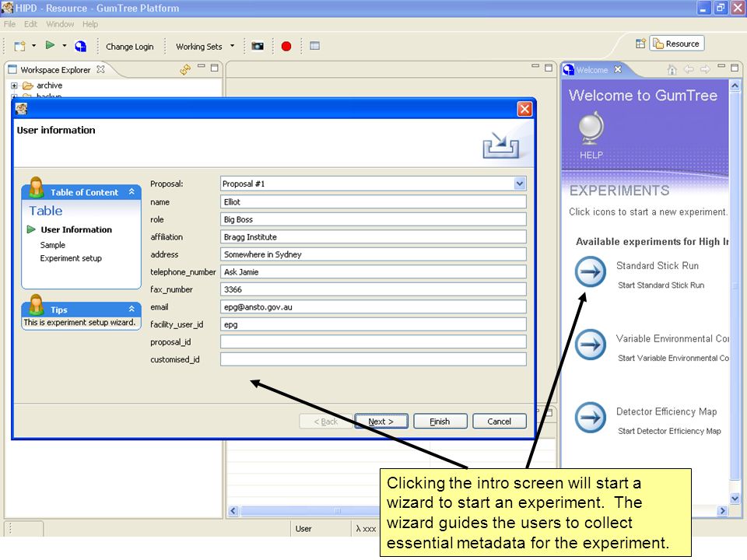
Task: Click the Finish button
Action: point(440,422)
